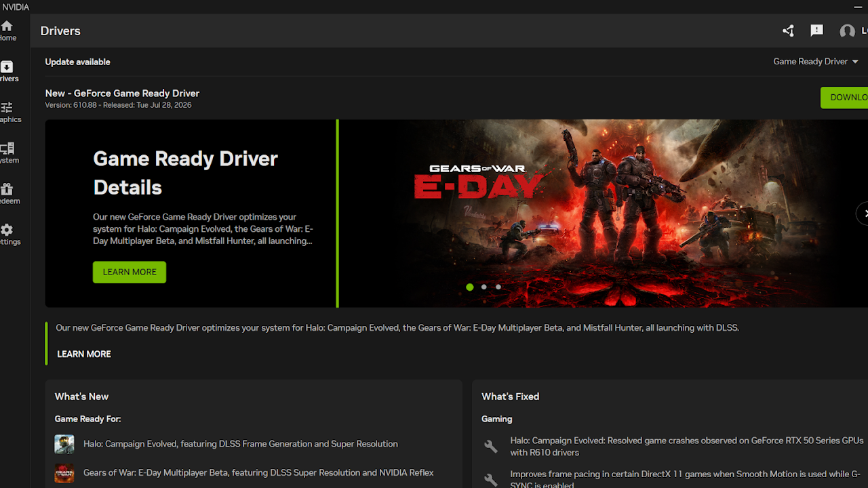This screenshot has height=488, width=868.
Task: Open the feedback notification icon
Action: click(816, 30)
